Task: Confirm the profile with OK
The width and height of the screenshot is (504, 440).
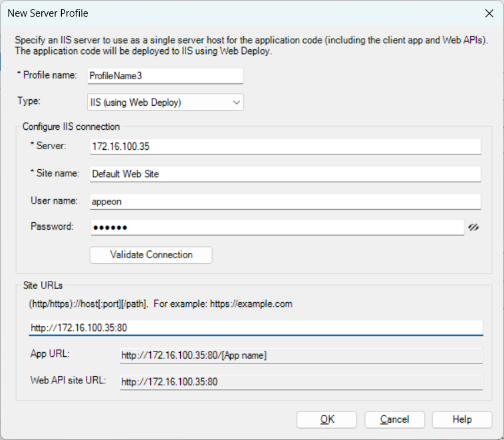Action: (326, 419)
